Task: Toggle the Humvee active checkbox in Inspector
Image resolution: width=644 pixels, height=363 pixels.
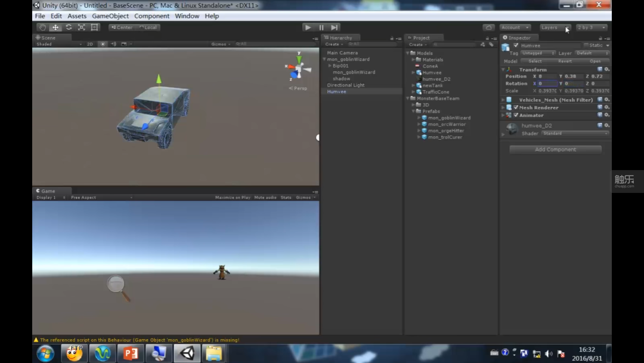Action: (x=516, y=45)
